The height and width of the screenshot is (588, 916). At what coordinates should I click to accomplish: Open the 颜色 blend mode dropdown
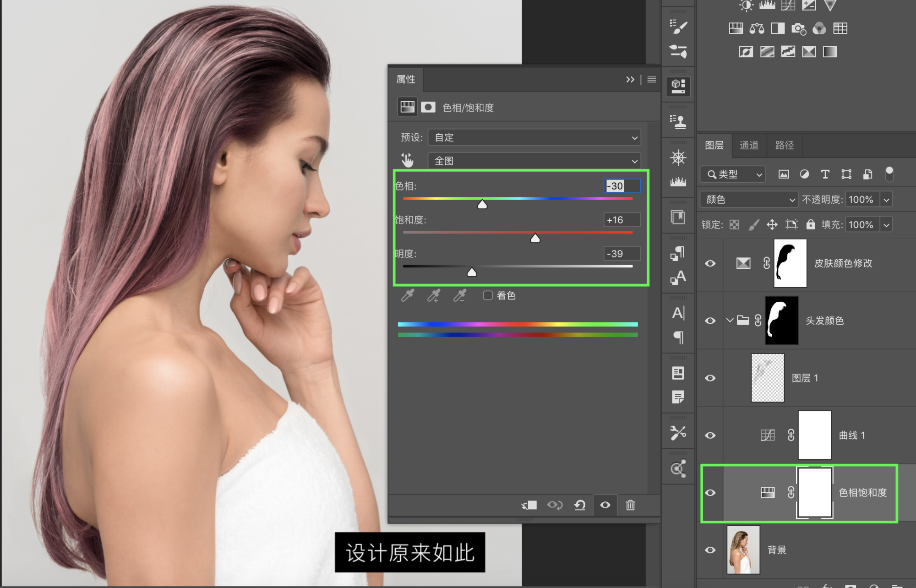749,200
